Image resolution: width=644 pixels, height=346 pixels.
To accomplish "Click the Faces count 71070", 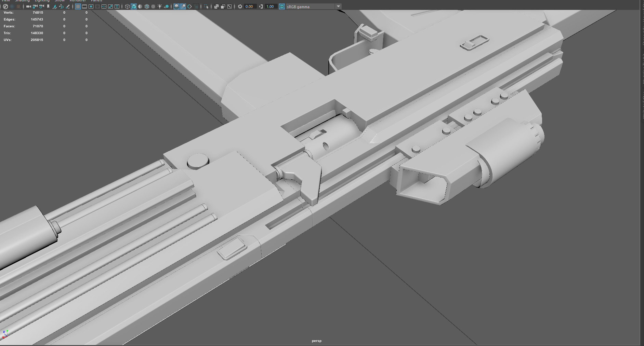I will pyautogui.click(x=38, y=26).
